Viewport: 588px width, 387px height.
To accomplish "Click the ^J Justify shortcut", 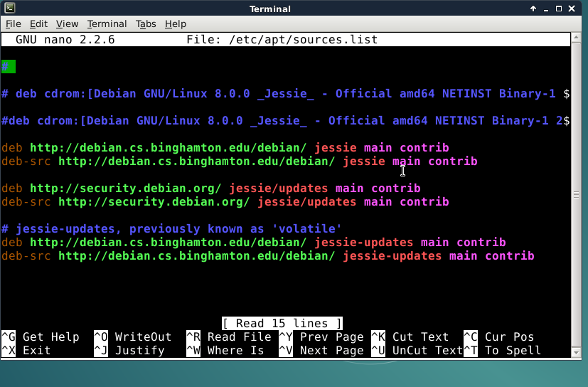I will tap(129, 351).
